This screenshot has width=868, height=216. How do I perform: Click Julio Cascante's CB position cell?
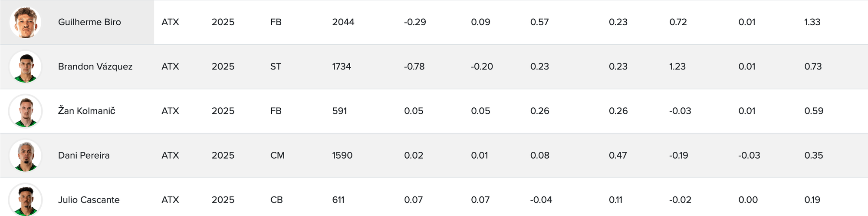point(276,200)
